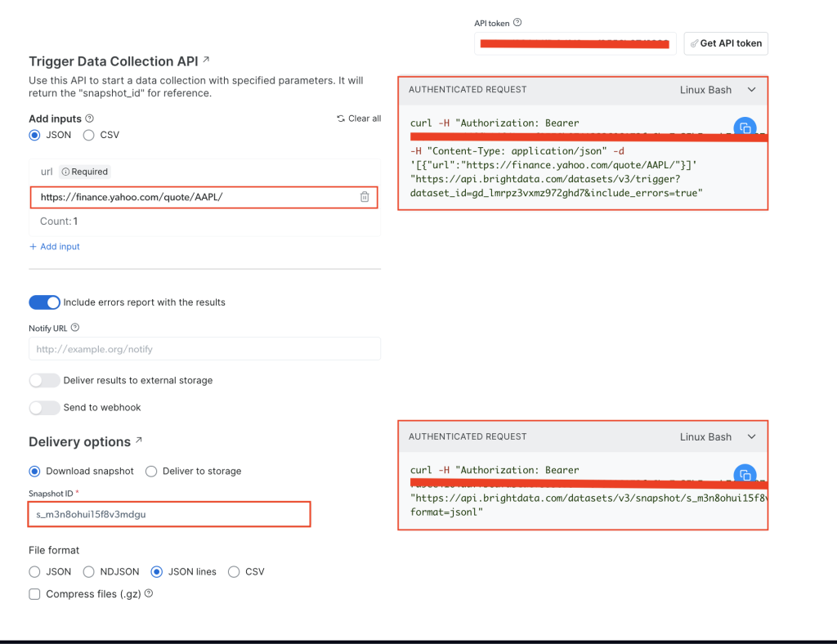The height and width of the screenshot is (644, 837).
Task: Toggle Include errors report switch off
Action: tap(45, 302)
